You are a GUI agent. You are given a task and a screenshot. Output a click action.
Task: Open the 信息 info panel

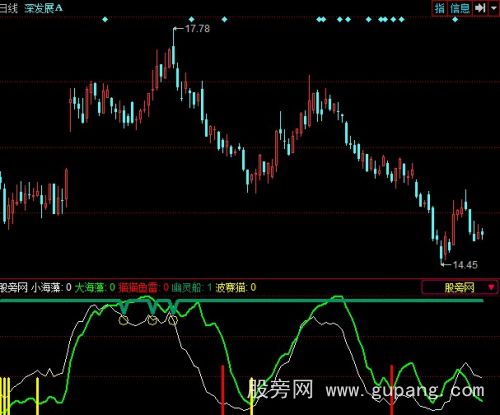point(460,8)
